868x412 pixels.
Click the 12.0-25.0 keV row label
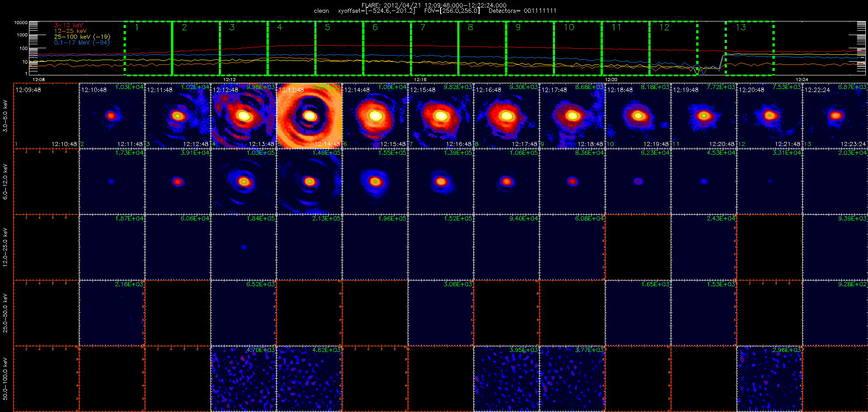pos(5,247)
